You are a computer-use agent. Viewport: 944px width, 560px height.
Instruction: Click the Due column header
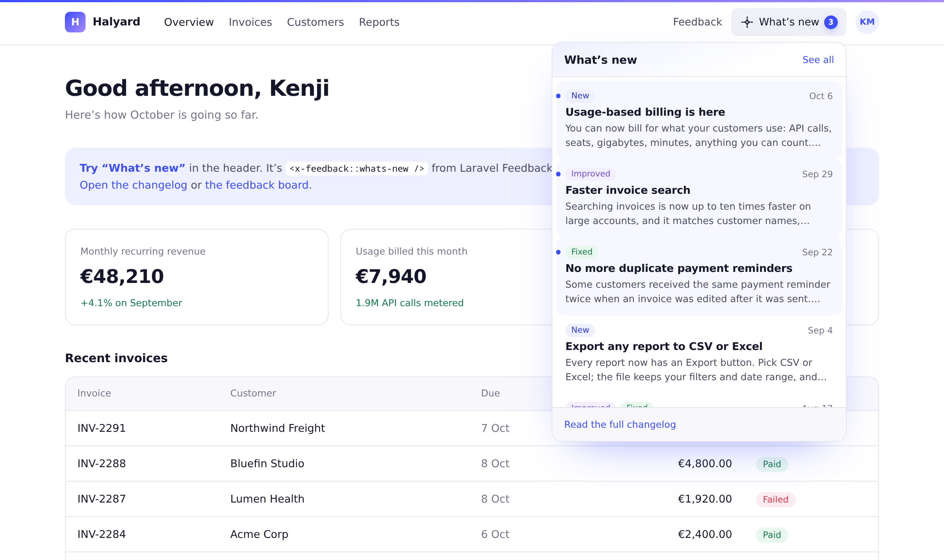tap(490, 393)
